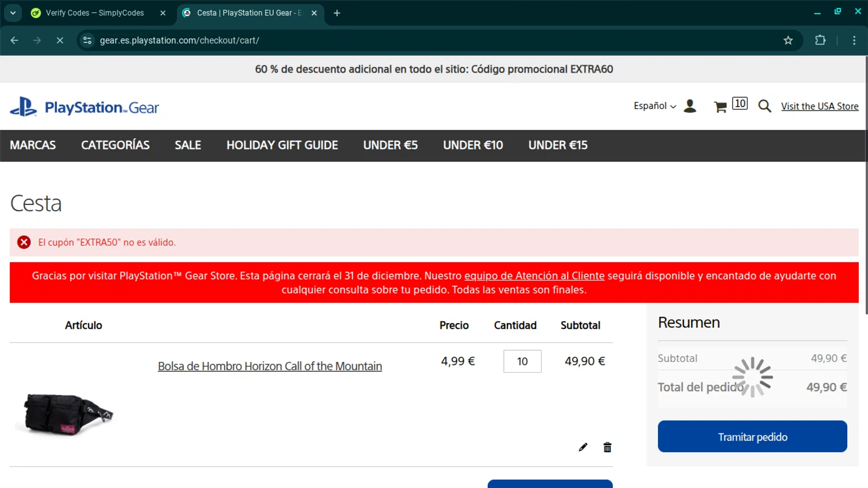Image resolution: width=868 pixels, height=488 pixels.
Task: Edit the cart item with pencil icon
Action: click(583, 447)
